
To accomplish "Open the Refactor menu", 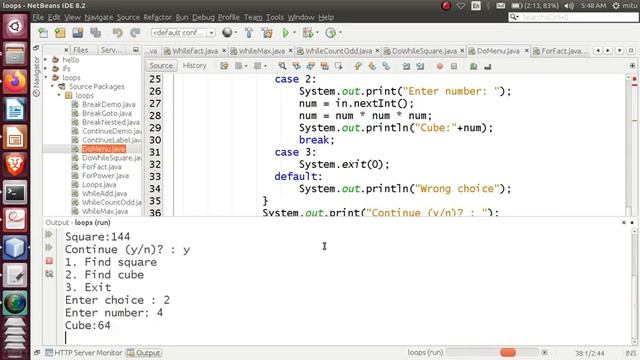I will coord(157,17).
